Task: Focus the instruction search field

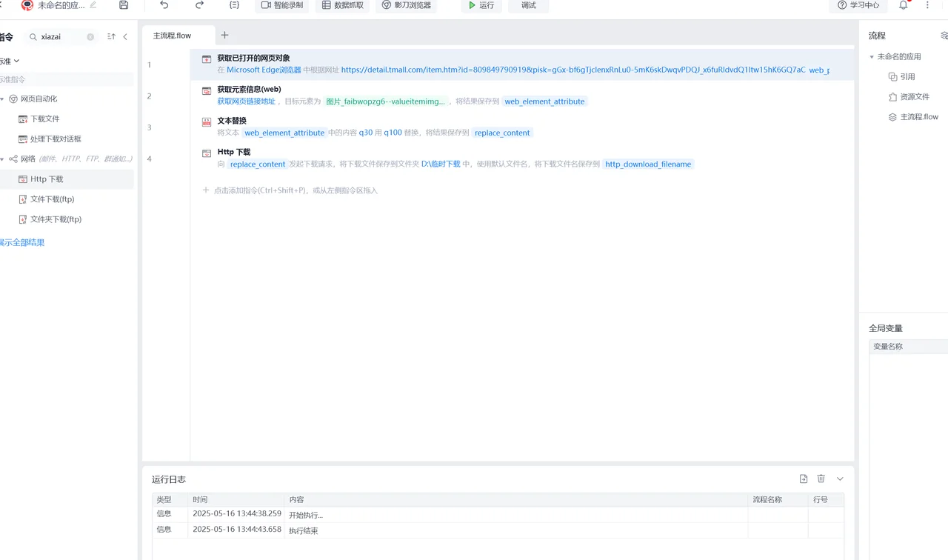Action: 61,36
